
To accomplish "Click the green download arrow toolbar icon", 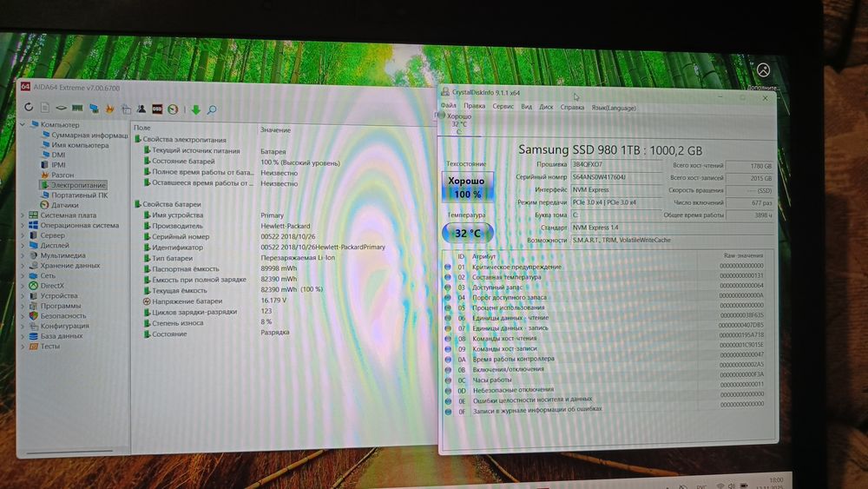I will (195, 110).
